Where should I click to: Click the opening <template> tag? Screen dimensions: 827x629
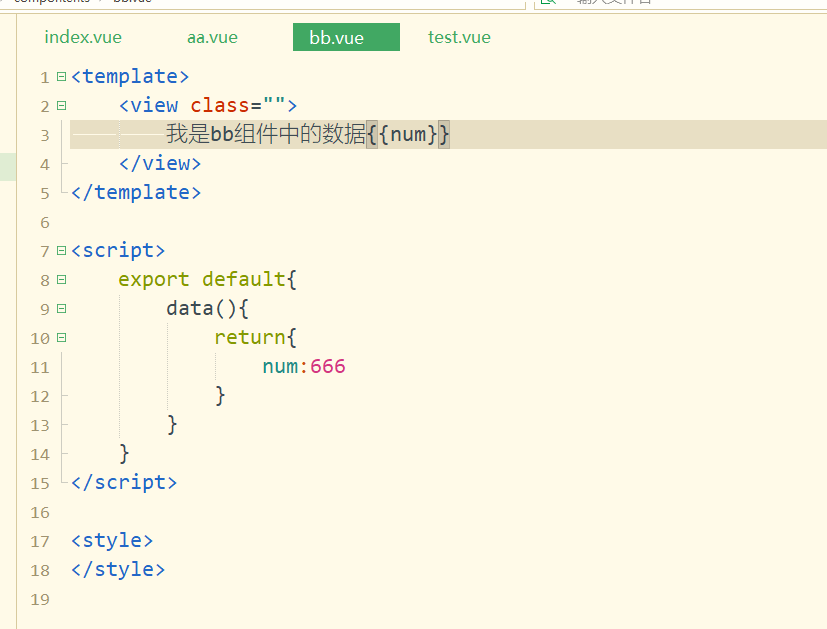tap(130, 77)
